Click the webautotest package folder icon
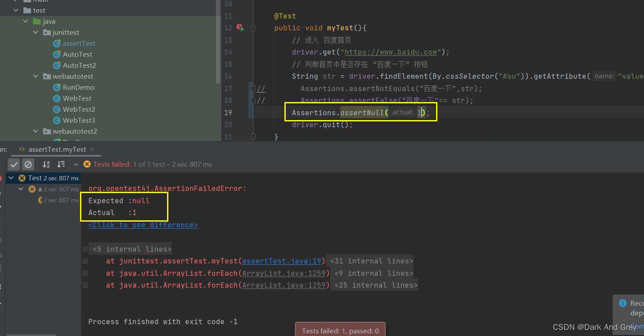This screenshot has height=336, width=644. 47,77
